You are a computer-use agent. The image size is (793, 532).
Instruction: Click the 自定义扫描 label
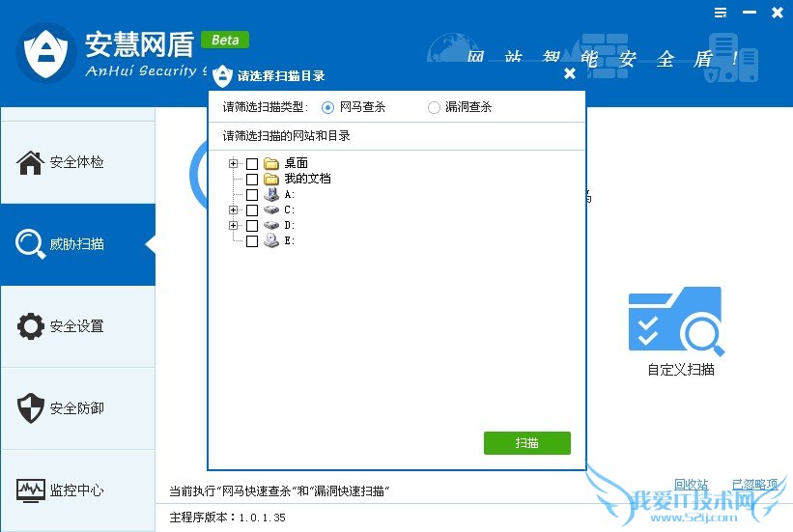coord(681,370)
